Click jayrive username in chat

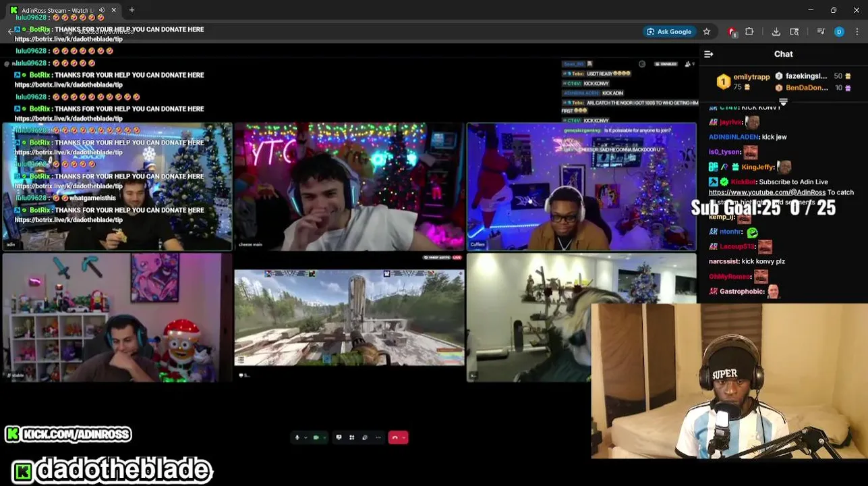731,122
